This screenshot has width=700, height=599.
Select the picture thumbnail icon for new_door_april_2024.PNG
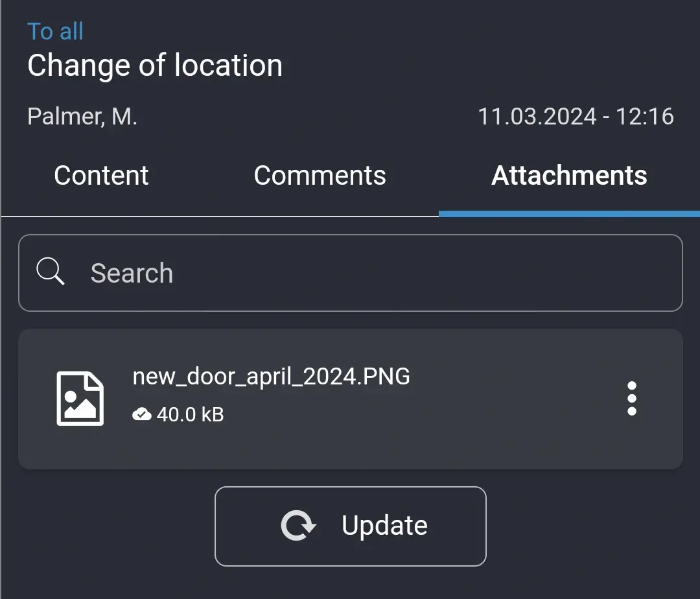(x=79, y=397)
